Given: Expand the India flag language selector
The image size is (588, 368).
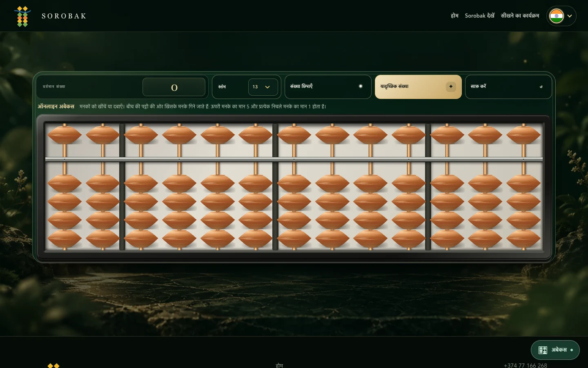Looking at the screenshot, I should pos(561,16).
